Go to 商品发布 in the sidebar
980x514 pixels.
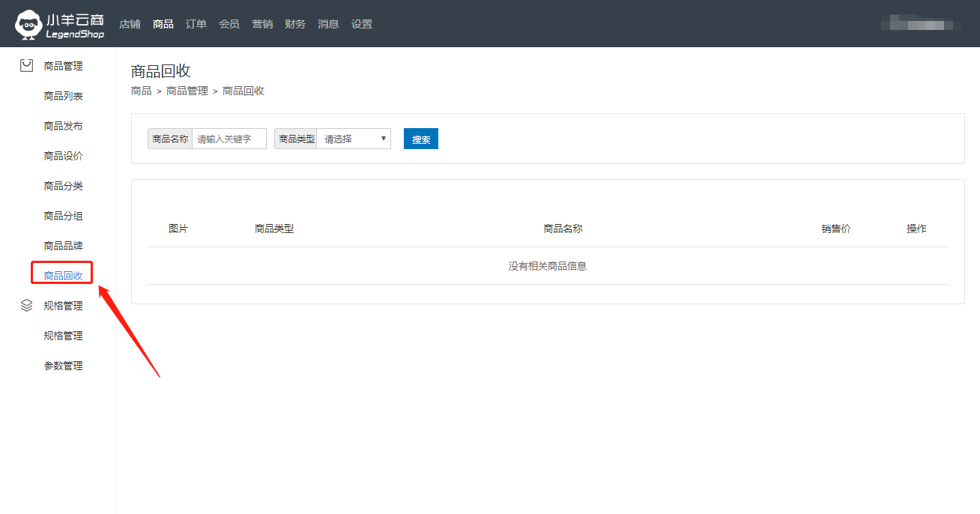(x=63, y=126)
